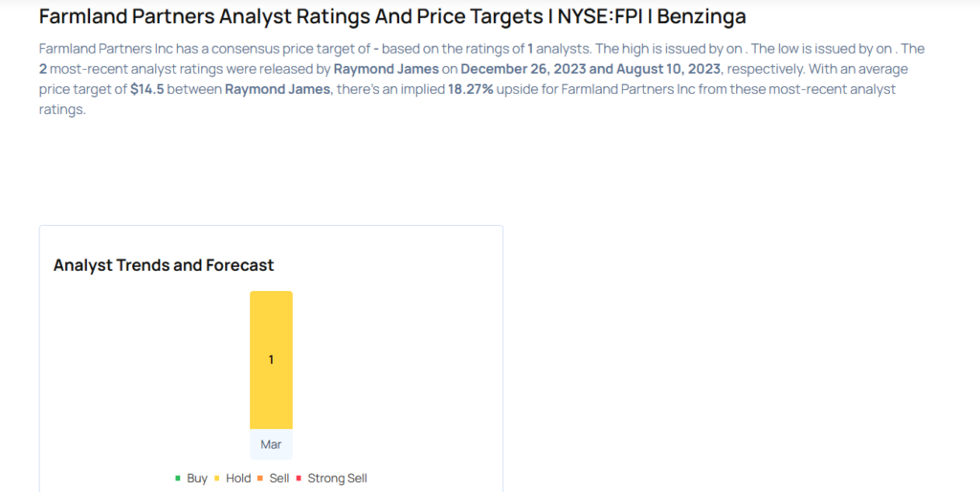Click the Farmland Partners Analyst Ratings page title
This screenshot has width=980, height=492.
392,17
